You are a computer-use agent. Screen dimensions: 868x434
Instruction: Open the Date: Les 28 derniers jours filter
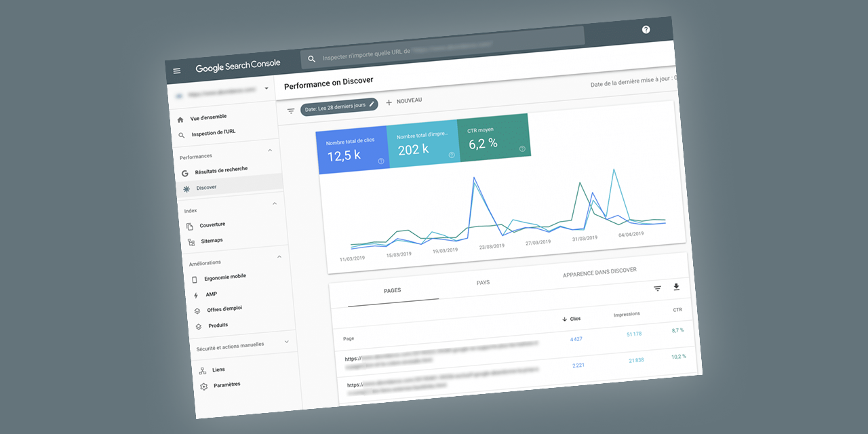(x=340, y=107)
